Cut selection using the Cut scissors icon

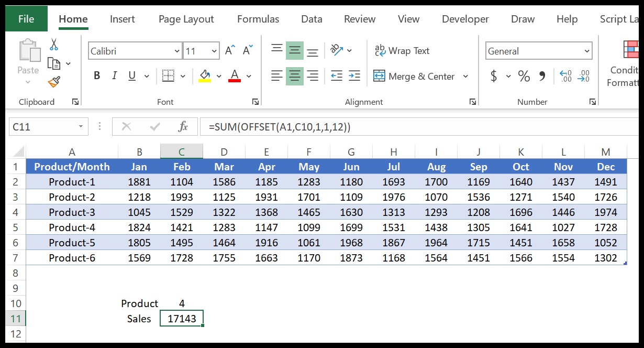[x=53, y=44]
